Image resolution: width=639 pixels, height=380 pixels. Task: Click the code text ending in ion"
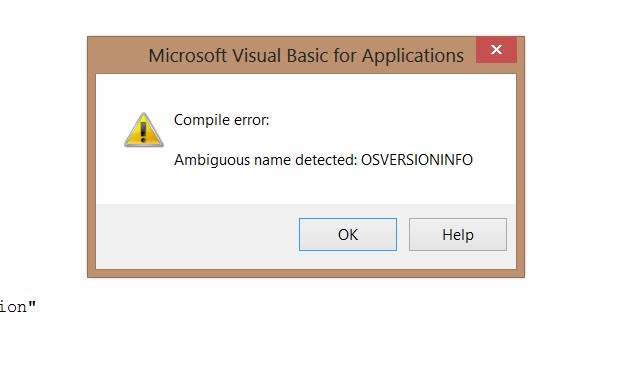click(18, 307)
